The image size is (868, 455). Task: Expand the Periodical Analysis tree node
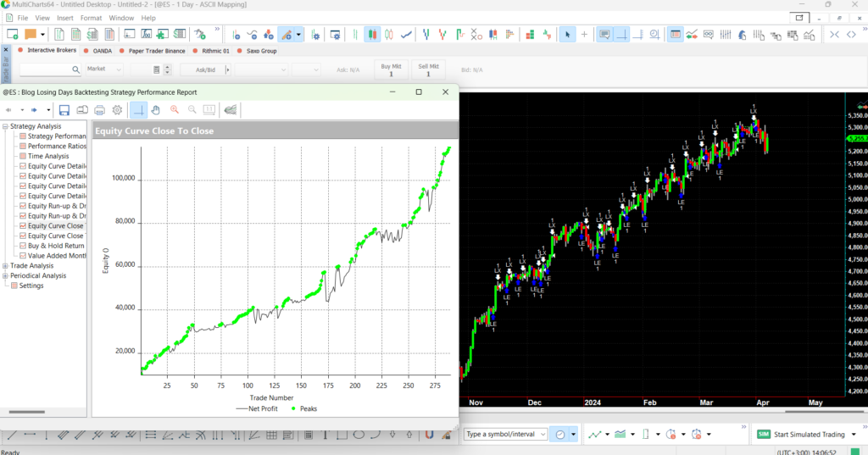click(5, 276)
